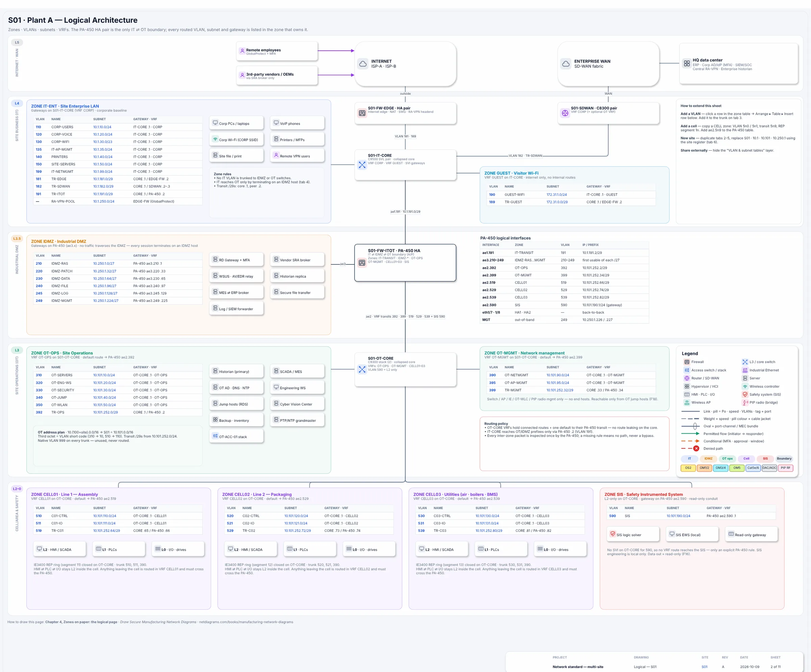Viewport: 811px width, 672px height.
Task: Click the Remote employees user icon
Action: (x=242, y=51)
